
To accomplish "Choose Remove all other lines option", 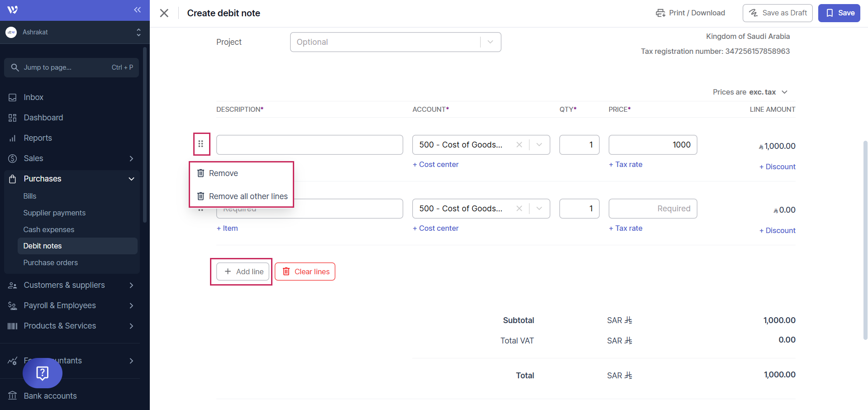I will point(248,196).
